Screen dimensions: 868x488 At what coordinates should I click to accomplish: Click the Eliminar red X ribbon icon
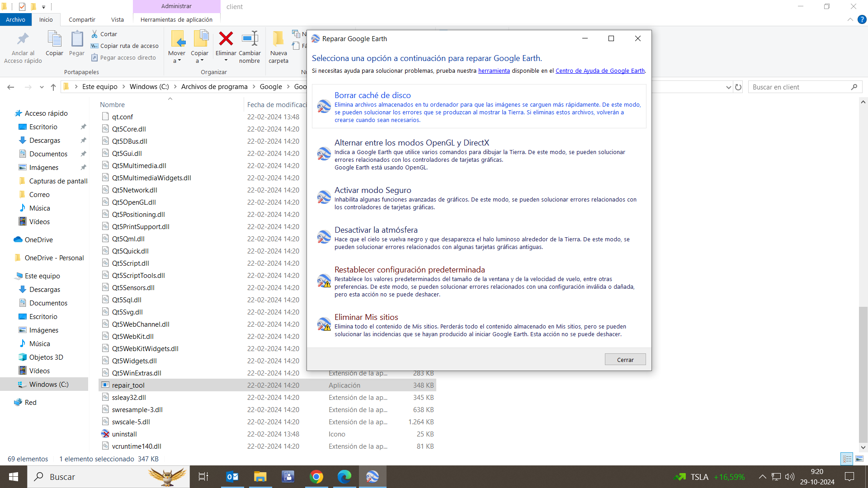226,39
